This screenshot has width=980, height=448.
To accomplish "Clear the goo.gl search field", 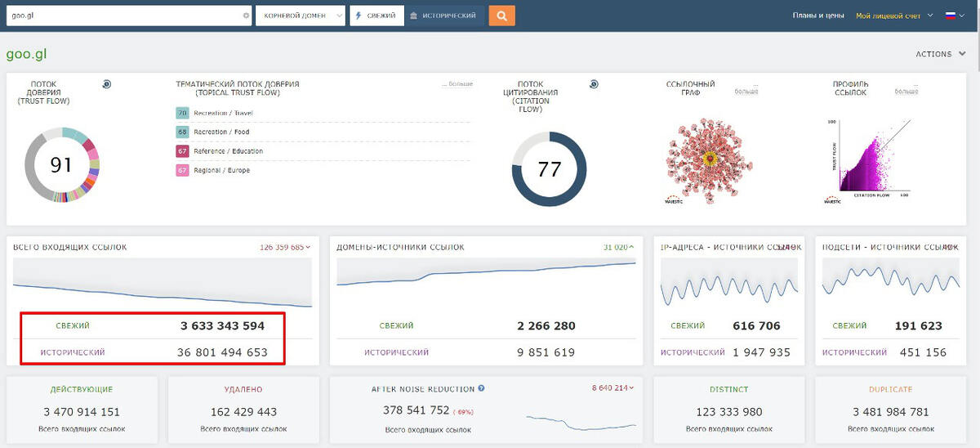I will (246, 16).
